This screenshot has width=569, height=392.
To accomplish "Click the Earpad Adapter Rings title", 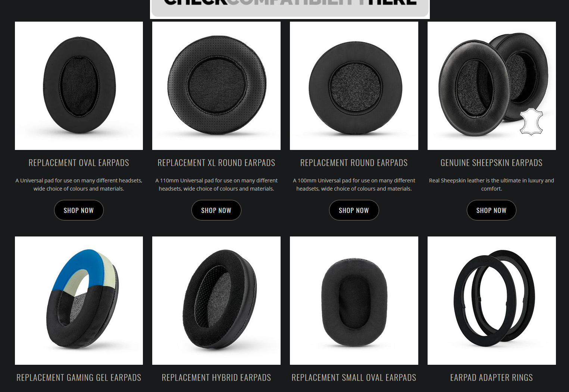I will (491, 377).
